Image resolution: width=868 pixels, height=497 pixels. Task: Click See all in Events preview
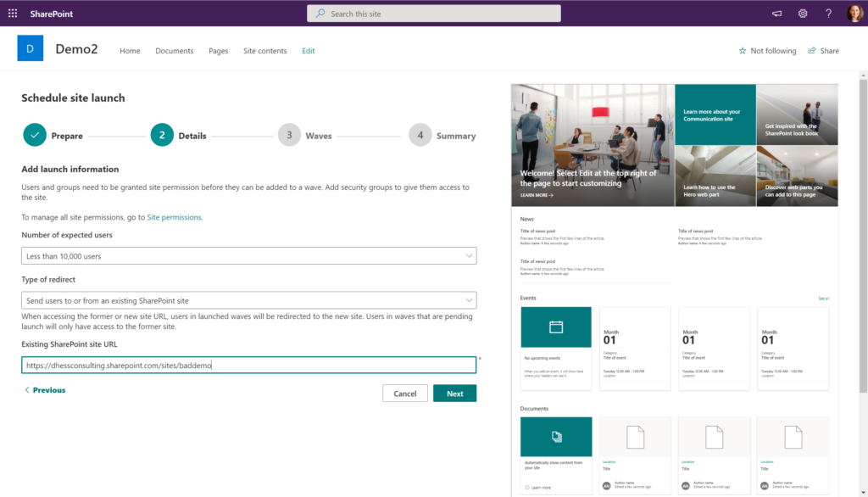point(824,299)
